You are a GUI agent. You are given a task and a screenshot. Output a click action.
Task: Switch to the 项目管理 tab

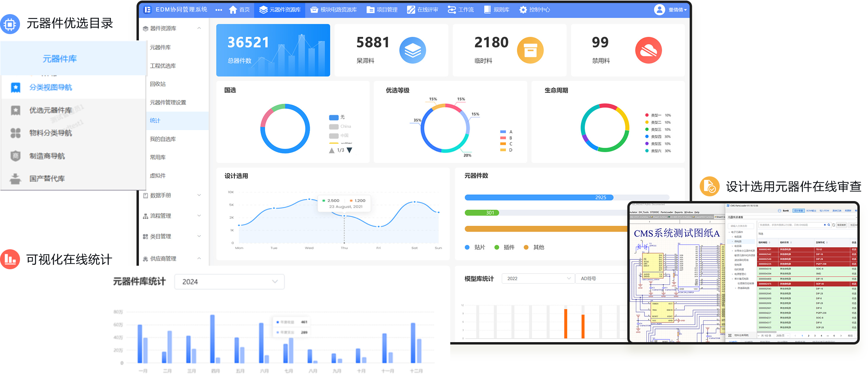pyautogui.click(x=382, y=10)
